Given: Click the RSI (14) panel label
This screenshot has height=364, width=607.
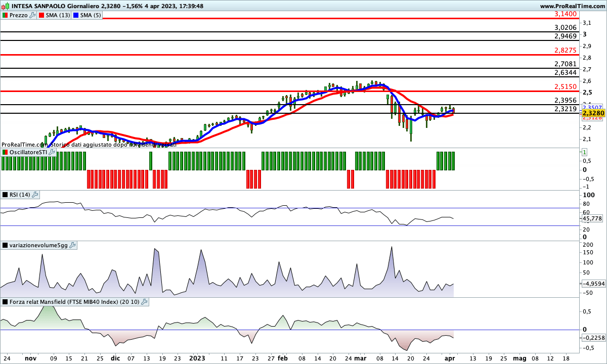Looking at the screenshot, I should click(20, 195).
